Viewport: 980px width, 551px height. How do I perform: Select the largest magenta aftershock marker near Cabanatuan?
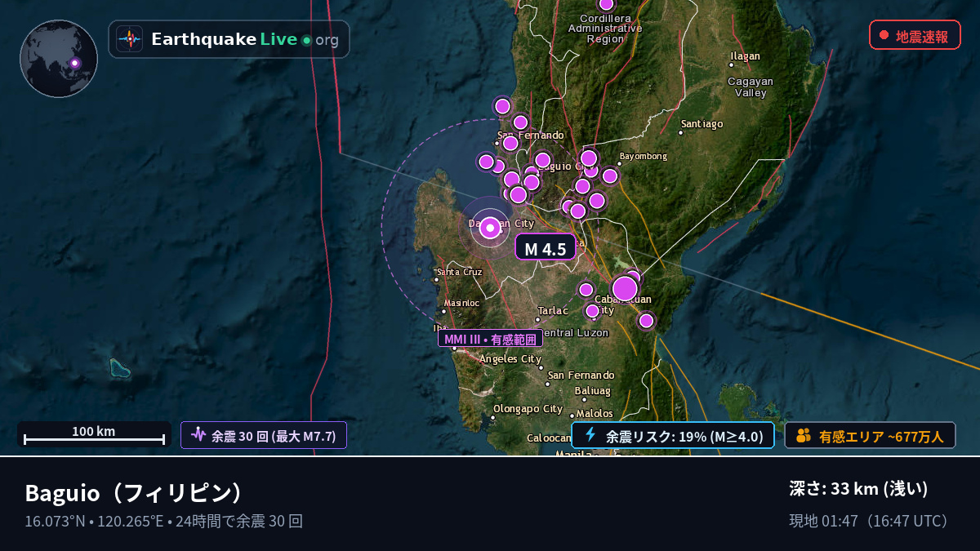point(625,288)
